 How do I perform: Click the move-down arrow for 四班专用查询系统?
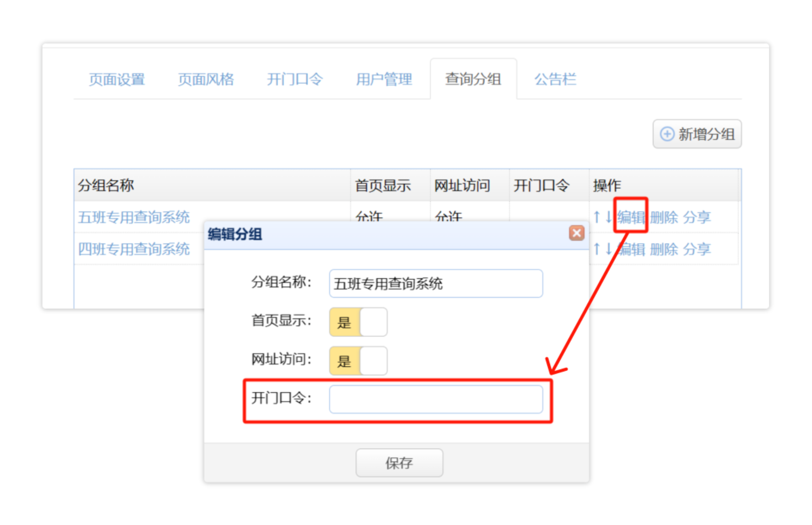click(x=608, y=249)
